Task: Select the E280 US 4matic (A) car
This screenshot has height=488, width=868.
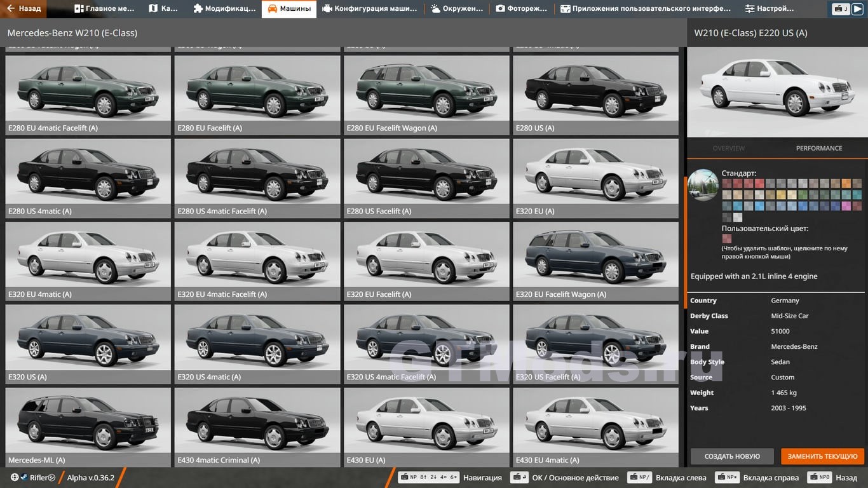Action: point(88,179)
